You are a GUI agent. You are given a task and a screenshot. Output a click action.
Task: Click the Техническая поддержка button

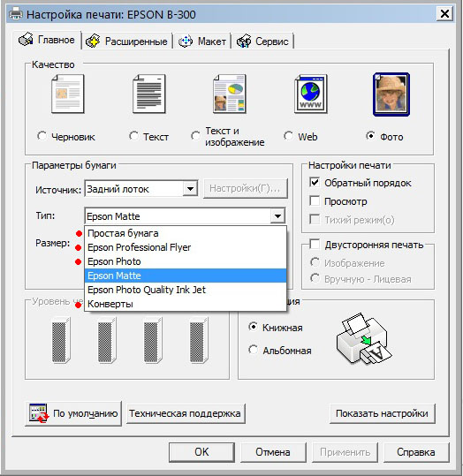[x=186, y=413]
